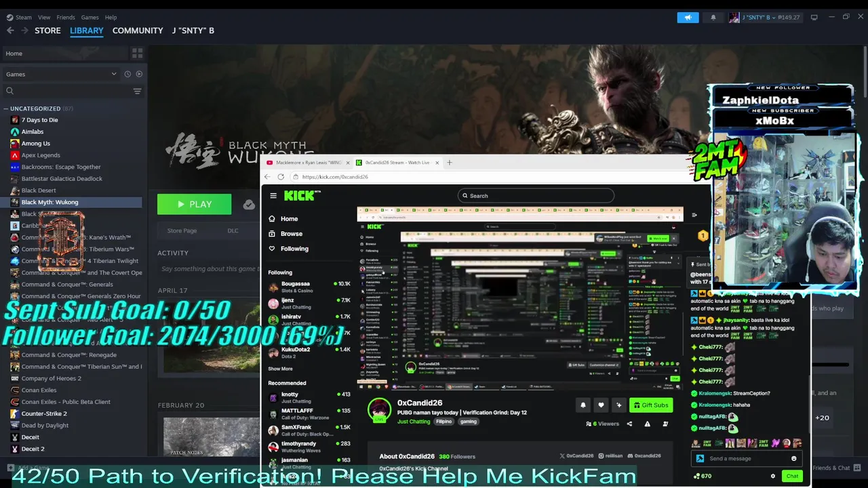The image size is (868, 488).
Task: Click the Kick Search box
Action: coord(536,196)
